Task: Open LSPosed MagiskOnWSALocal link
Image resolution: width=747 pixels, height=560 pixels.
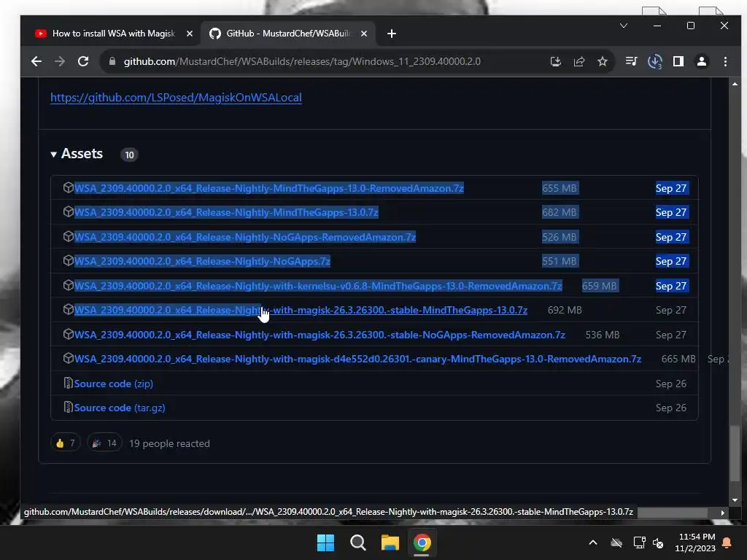Action: point(176,98)
